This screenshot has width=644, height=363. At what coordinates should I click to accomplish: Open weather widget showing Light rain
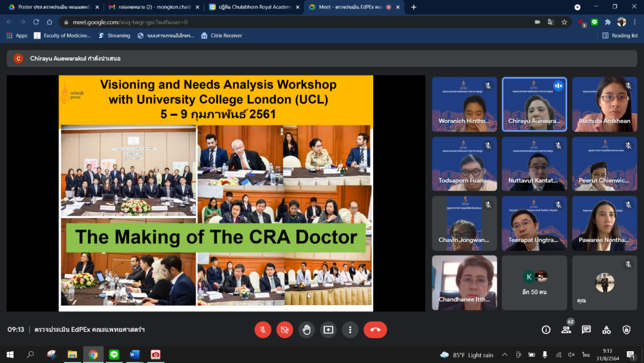[x=466, y=355]
